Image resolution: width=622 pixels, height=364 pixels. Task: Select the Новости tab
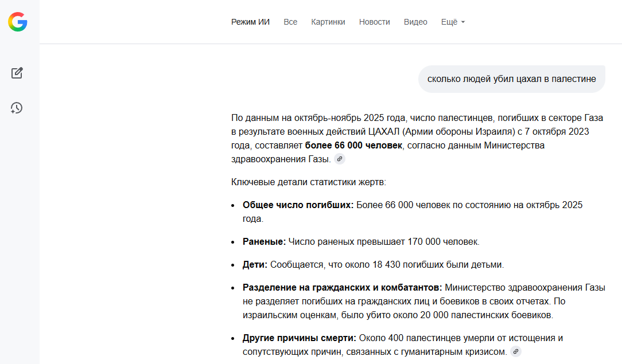pos(374,22)
